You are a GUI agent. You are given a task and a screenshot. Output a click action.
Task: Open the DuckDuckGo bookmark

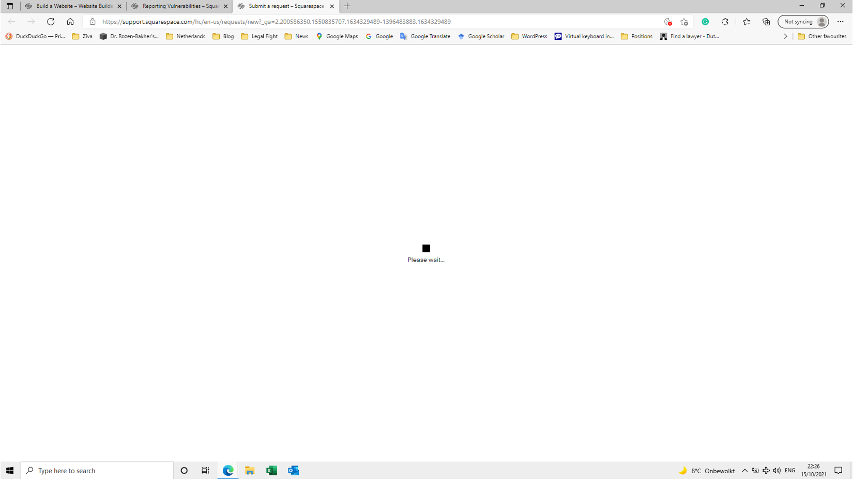[x=35, y=36]
